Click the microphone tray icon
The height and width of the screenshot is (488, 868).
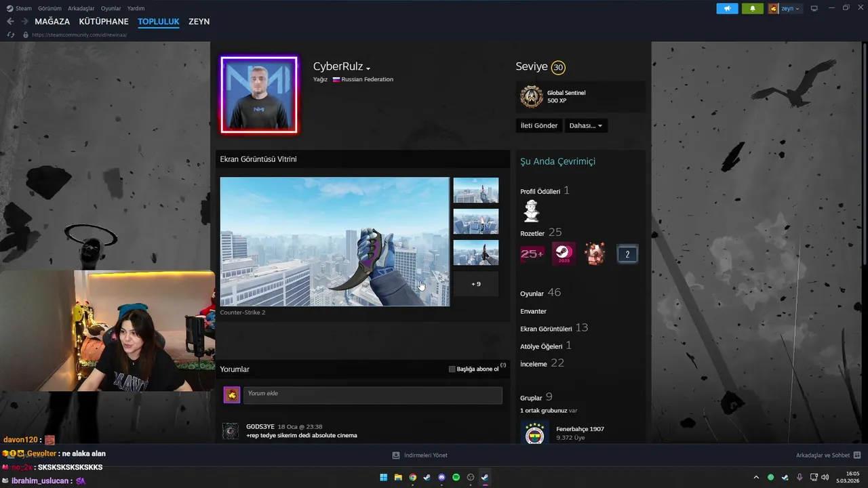point(800,477)
